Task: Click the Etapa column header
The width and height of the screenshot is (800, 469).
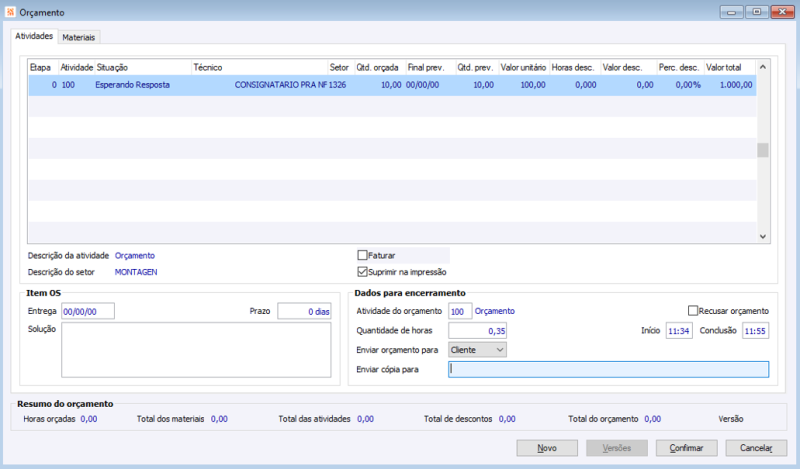Action: tap(43, 67)
